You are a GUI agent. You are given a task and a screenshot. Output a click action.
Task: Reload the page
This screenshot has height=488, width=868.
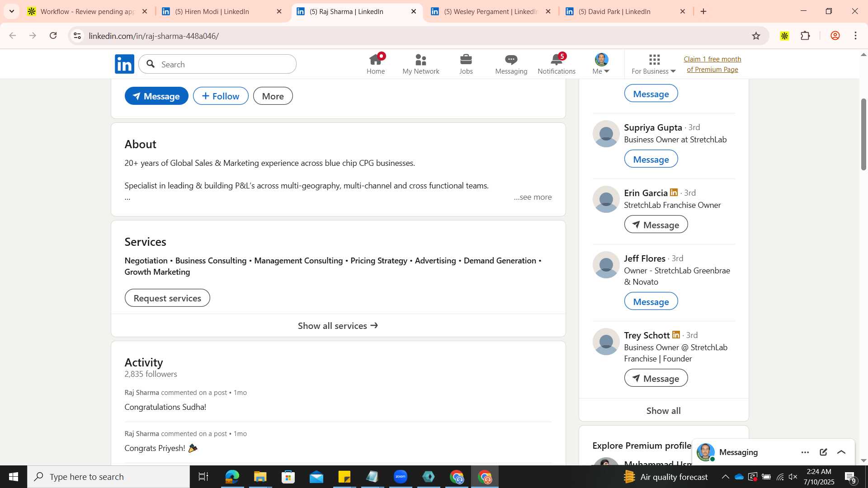(53, 36)
